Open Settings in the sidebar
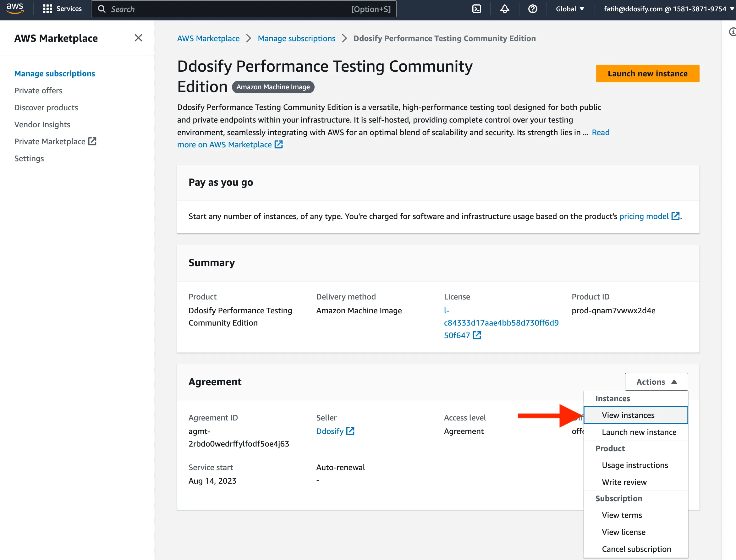Image resolution: width=736 pixels, height=560 pixels. click(x=29, y=159)
